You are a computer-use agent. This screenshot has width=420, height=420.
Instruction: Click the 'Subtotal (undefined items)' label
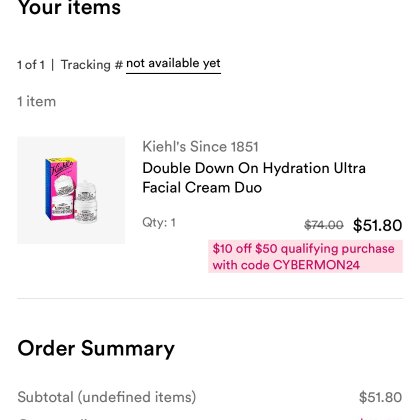(x=107, y=397)
